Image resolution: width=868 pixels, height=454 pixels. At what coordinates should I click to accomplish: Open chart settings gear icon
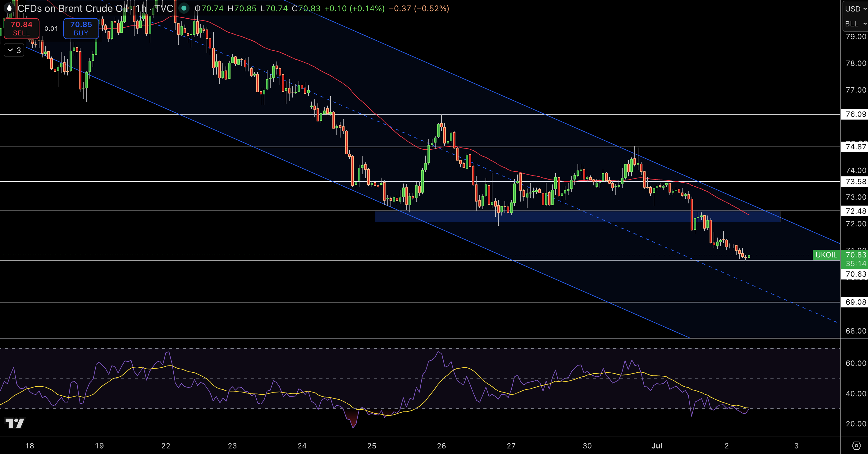(856, 446)
